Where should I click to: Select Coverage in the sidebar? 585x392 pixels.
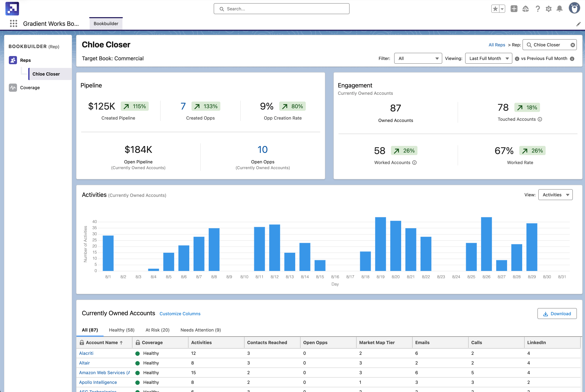pyautogui.click(x=30, y=87)
